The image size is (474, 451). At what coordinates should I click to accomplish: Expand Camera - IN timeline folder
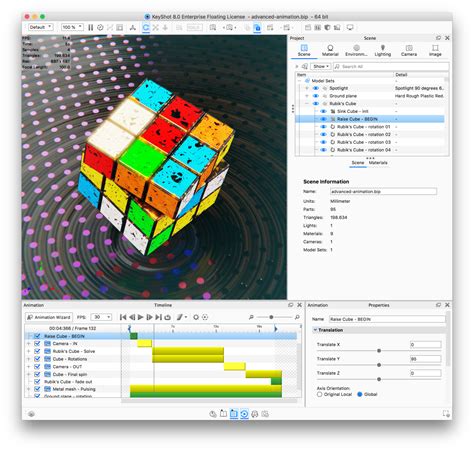pyautogui.click(x=29, y=344)
